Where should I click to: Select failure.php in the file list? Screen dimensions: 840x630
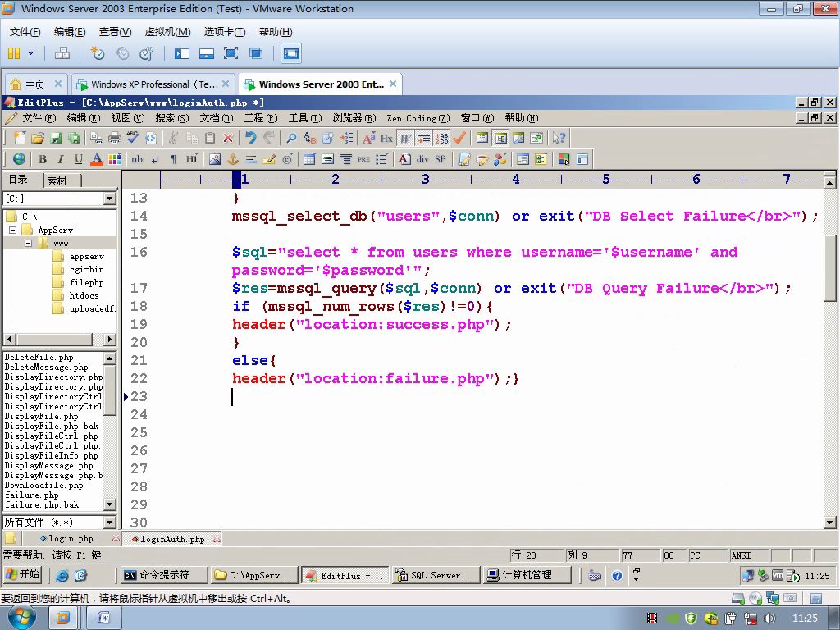point(32,495)
